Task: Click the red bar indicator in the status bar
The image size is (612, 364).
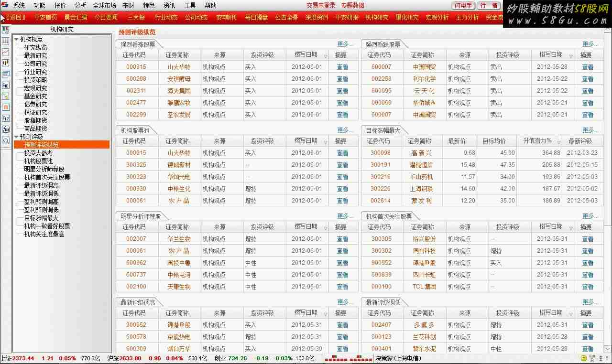Action: (348, 358)
